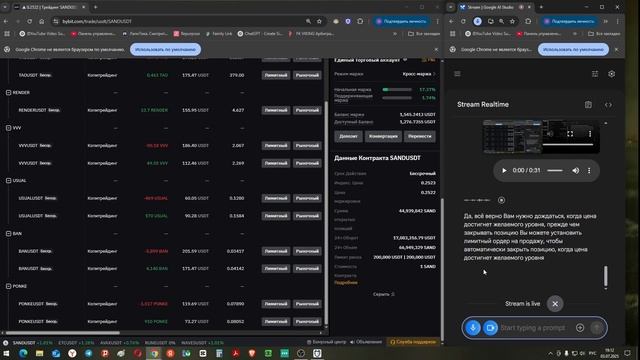Collapse the PONKE position group
This screenshot has width=640, height=360.
[x=9, y=286]
